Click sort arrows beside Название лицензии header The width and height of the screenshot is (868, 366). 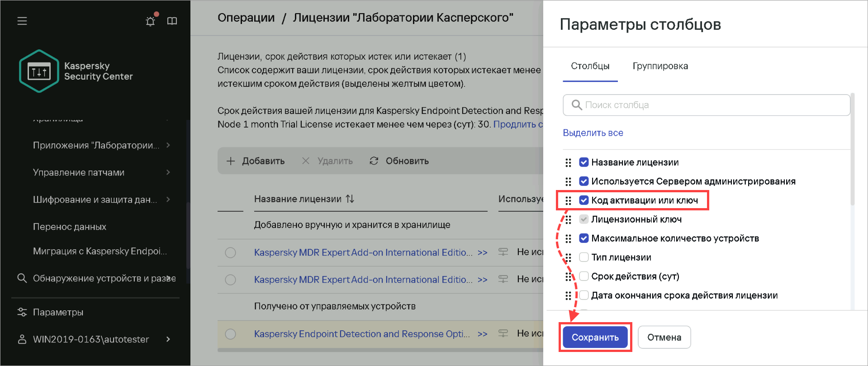click(350, 199)
